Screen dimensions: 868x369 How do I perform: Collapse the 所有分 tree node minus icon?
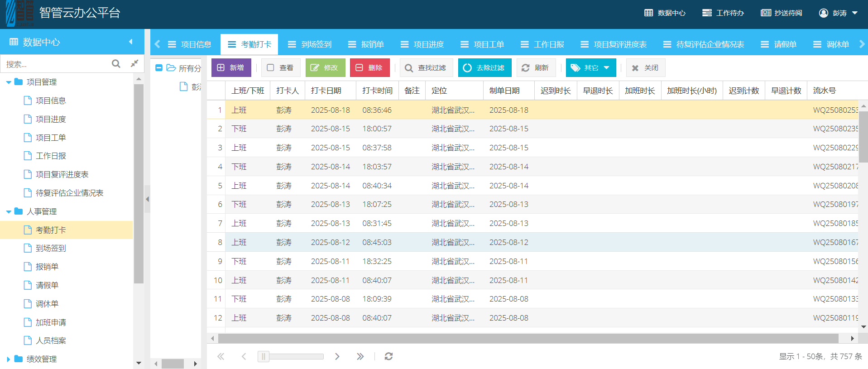coord(159,68)
